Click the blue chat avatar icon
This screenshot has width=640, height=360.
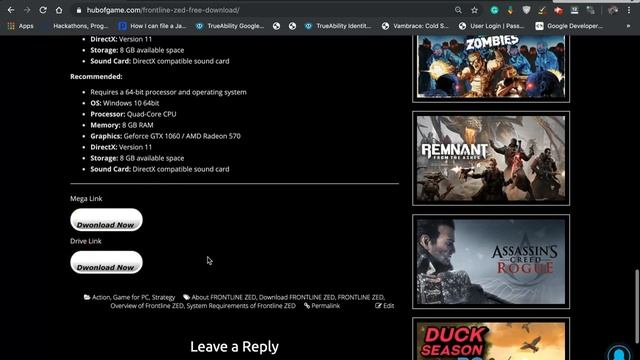click(x=619, y=352)
